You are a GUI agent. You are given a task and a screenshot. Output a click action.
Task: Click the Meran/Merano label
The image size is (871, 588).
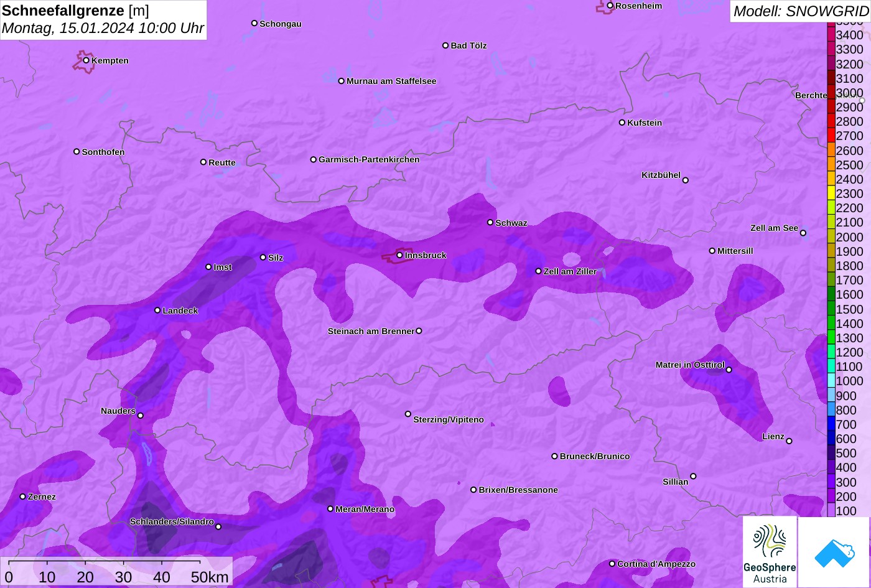365,509
